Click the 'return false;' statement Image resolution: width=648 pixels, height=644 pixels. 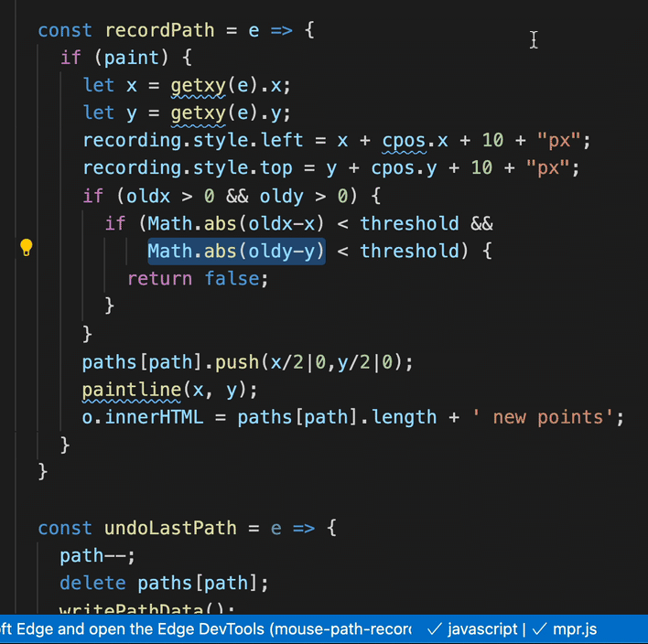coord(198,278)
